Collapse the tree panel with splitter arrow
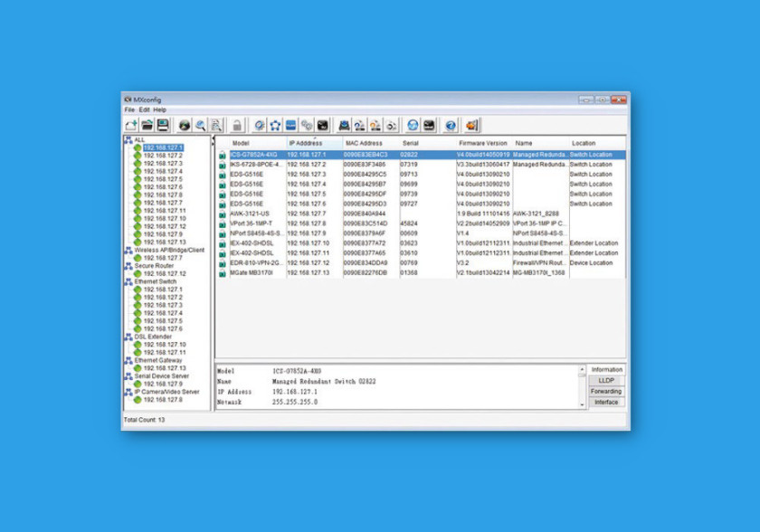This screenshot has height=532, width=760. click(x=213, y=140)
